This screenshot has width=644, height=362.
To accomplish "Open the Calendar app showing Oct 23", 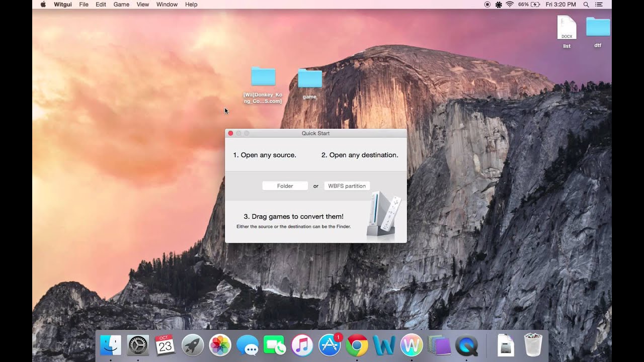I will [x=165, y=345].
